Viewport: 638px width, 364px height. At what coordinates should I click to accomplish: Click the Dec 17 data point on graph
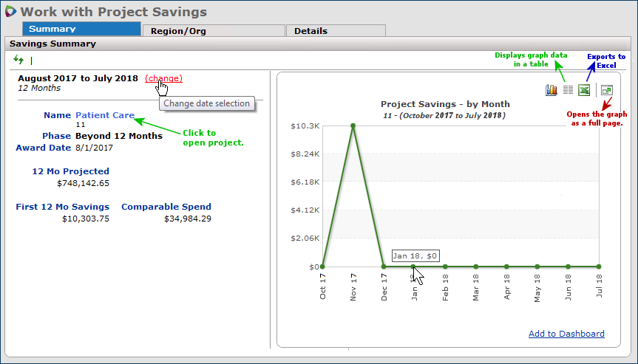(x=384, y=267)
